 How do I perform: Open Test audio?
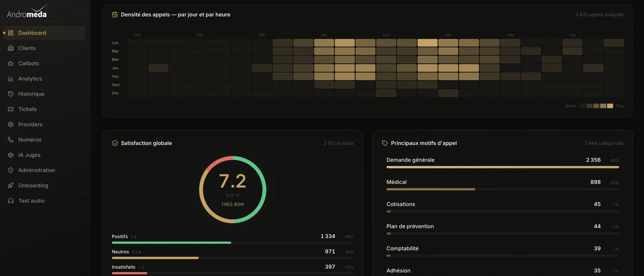point(44,201)
